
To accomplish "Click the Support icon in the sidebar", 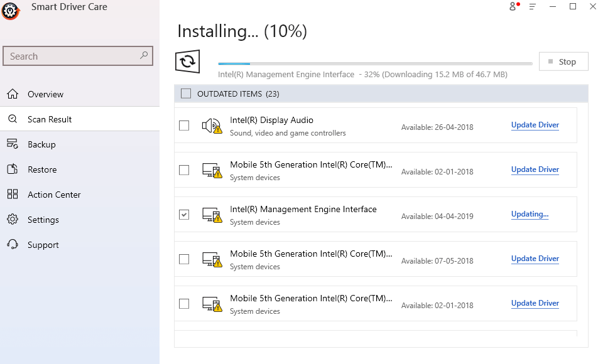I will coord(13,245).
